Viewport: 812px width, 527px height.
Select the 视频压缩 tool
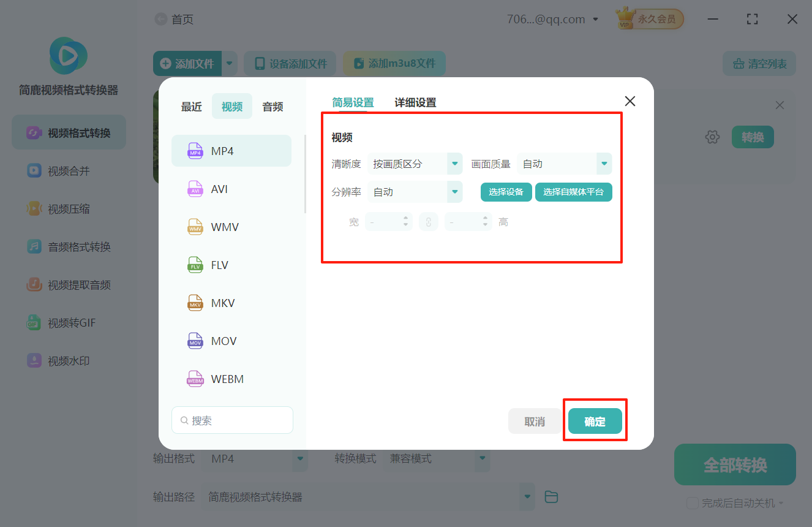coord(68,208)
